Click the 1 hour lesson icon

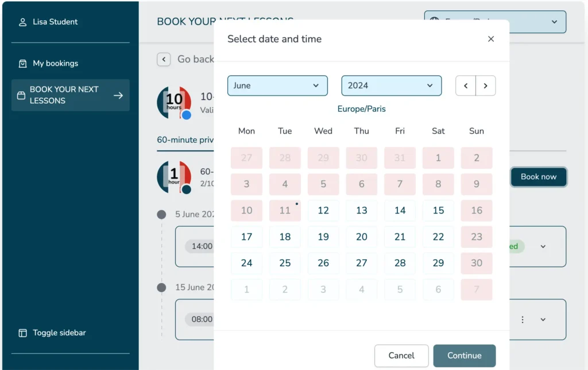pyautogui.click(x=174, y=176)
